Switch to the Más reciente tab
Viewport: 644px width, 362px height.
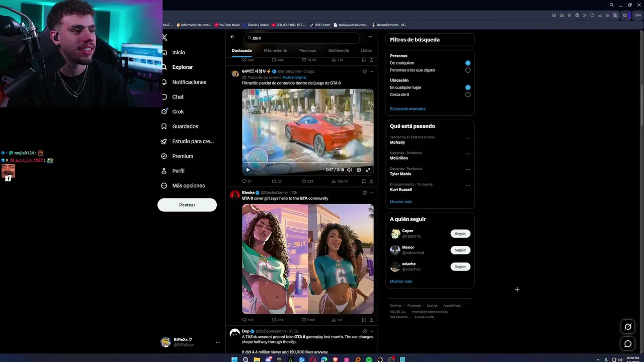(x=276, y=50)
